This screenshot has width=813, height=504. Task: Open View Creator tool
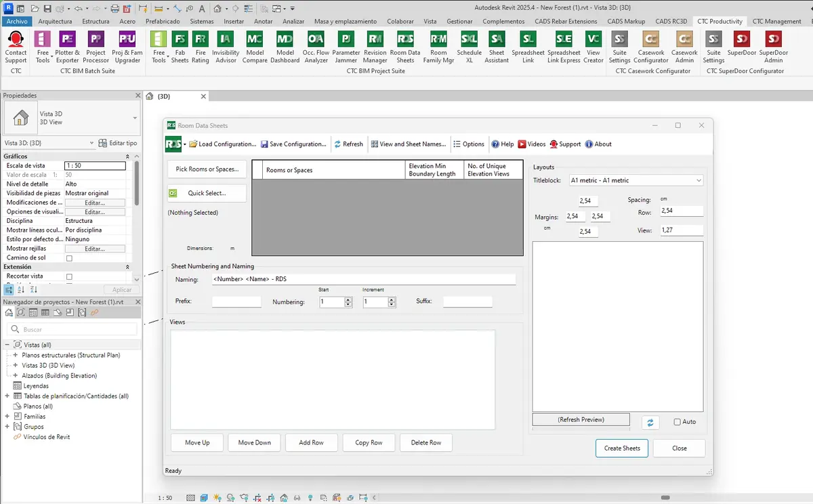point(593,47)
